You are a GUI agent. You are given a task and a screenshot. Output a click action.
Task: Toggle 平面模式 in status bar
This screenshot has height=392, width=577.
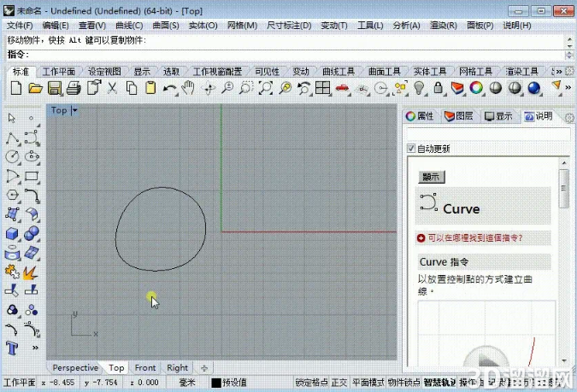tap(368, 383)
